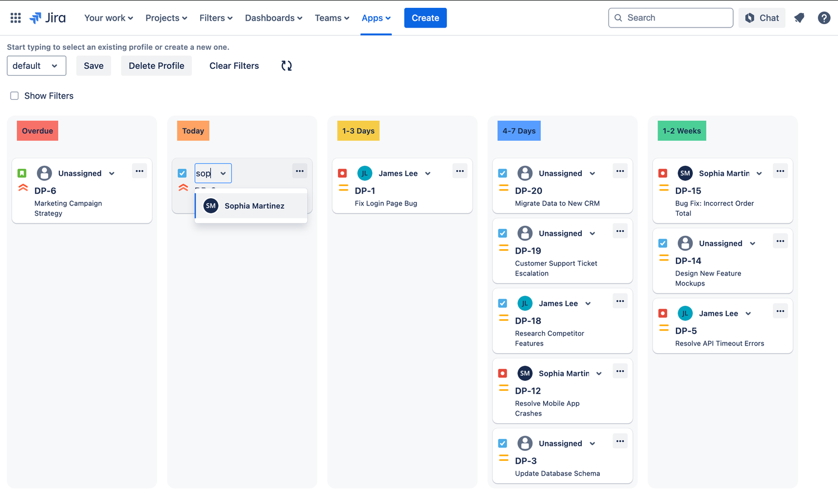The image size is (838, 504).
Task: Open the Your work menu
Action: pyautogui.click(x=109, y=18)
